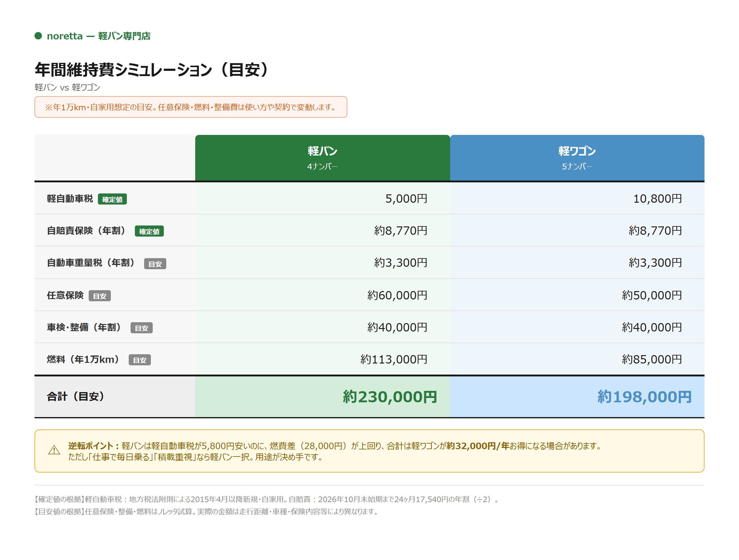Screen dimensions: 739x560
Task: Click the 目安 badge beside 燃料
Action: 140,360
